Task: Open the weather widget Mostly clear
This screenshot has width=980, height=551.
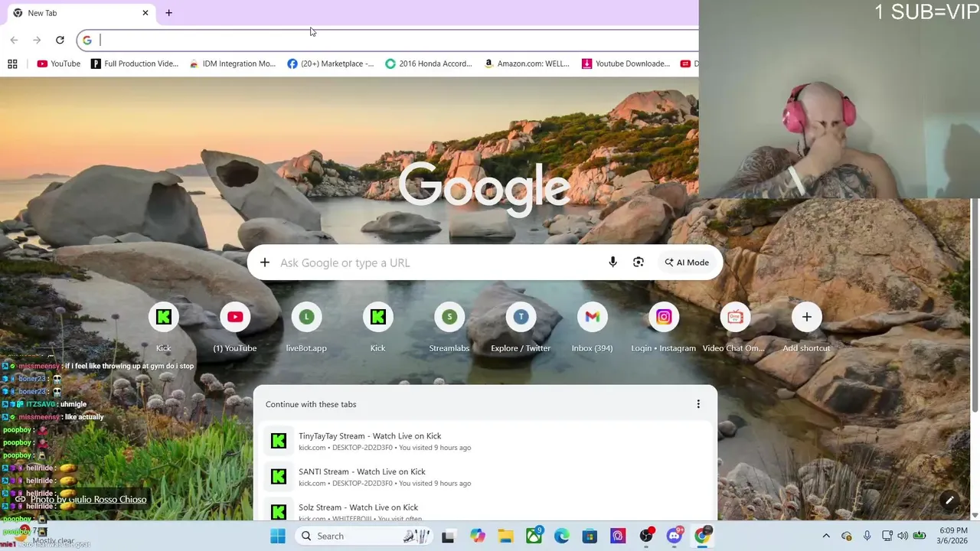Action: click(46, 536)
